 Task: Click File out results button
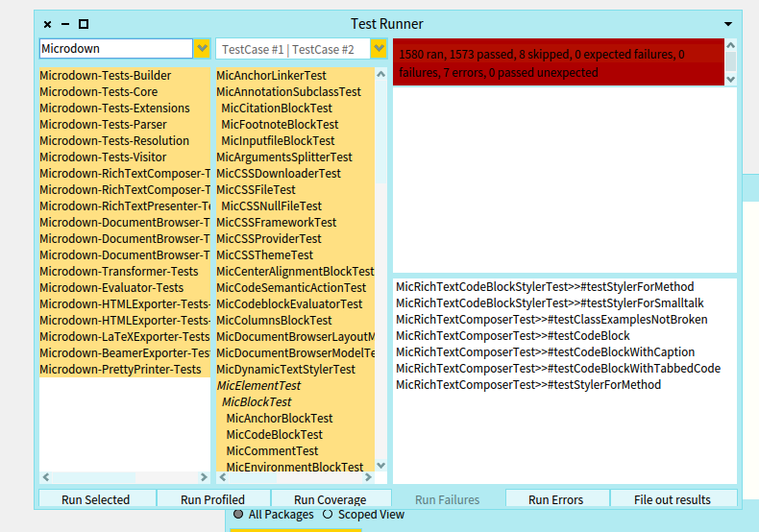point(673,498)
